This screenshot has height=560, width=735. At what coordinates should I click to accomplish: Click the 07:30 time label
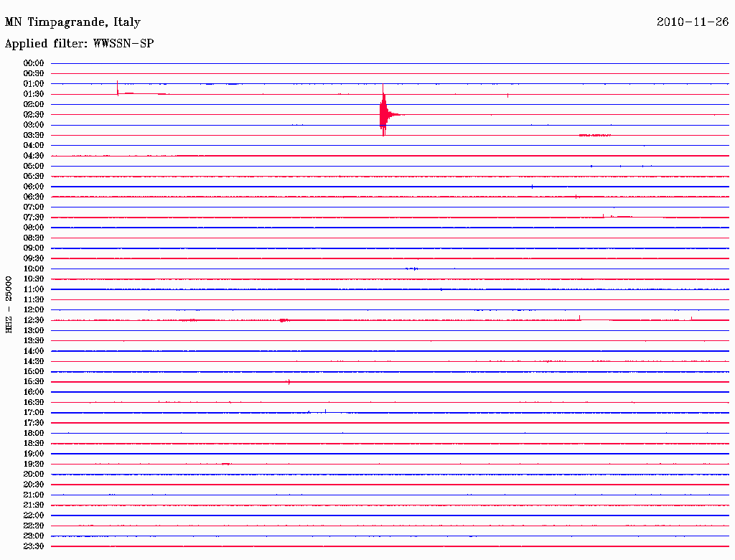pos(33,218)
